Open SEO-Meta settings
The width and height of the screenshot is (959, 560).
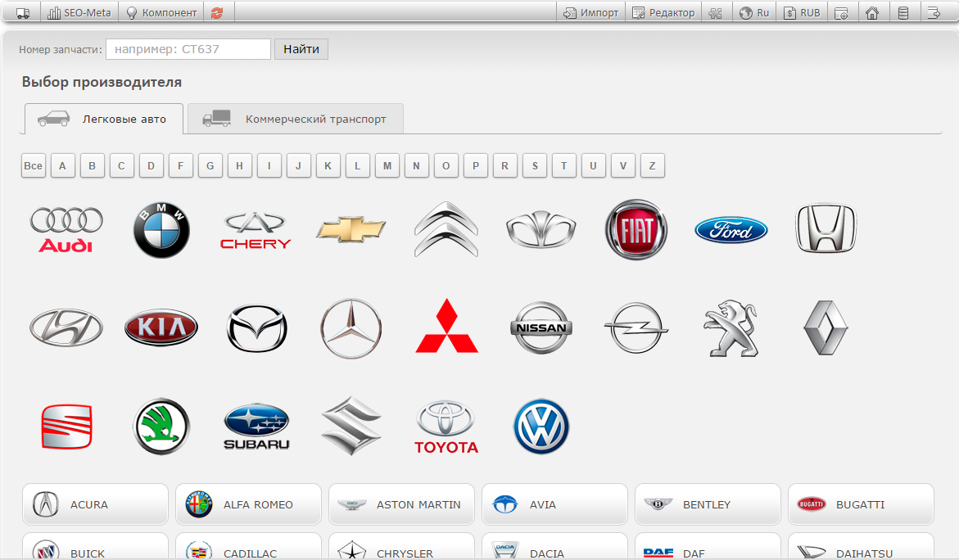(x=79, y=12)
